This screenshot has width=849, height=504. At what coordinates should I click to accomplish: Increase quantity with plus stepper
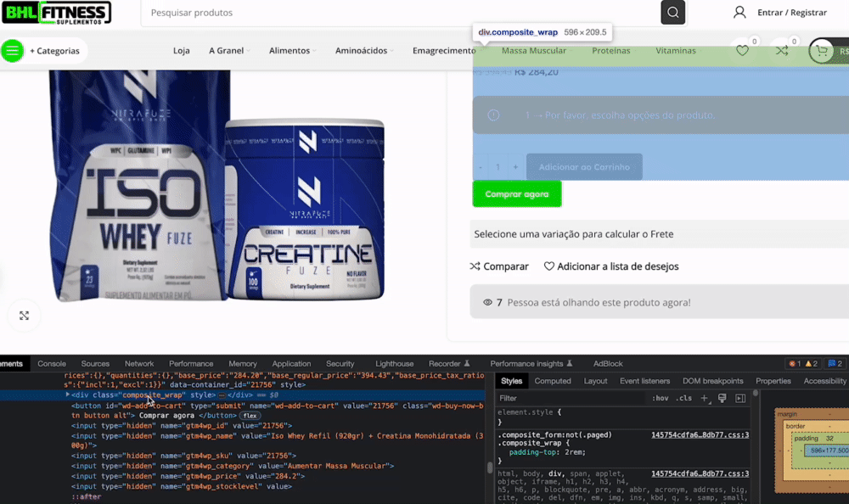tap(515, 167)
